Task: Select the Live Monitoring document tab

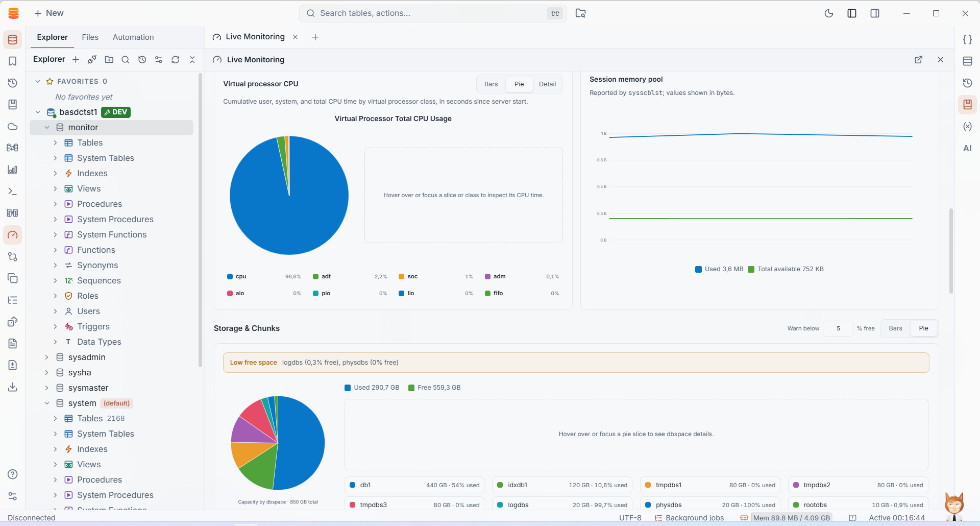Action: pos(255,37)
